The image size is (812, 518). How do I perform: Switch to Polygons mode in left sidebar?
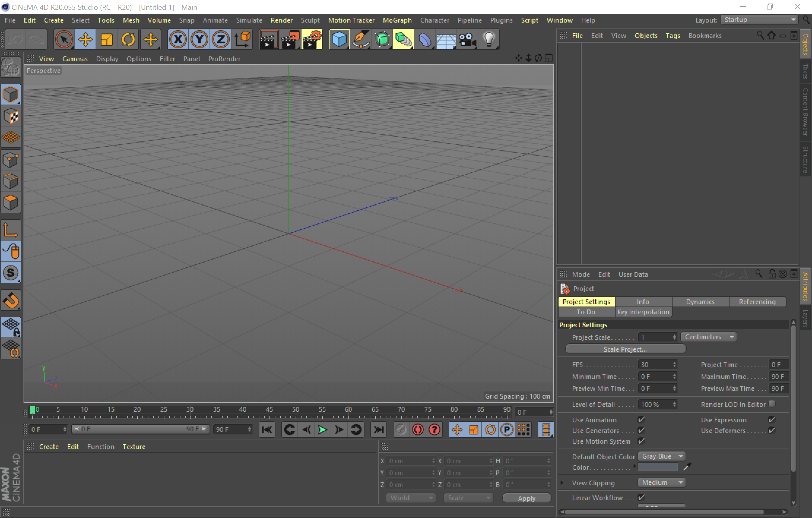click(x=11, y=203)
